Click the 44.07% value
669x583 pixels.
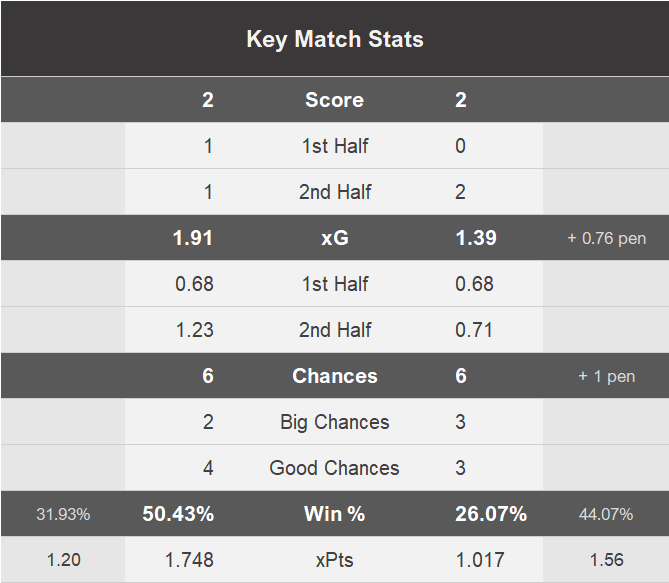[606, 515]
